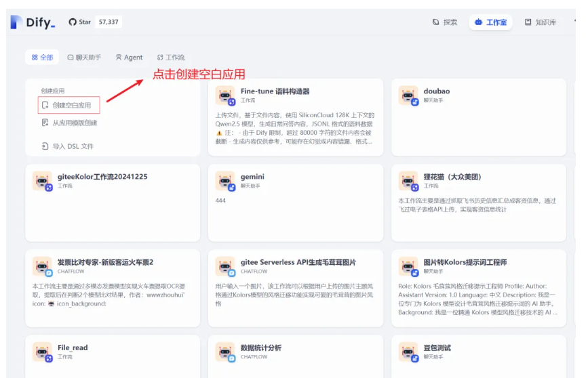Click the template create icon
This screenshot has width=588, height=378.
click(45, 123)
